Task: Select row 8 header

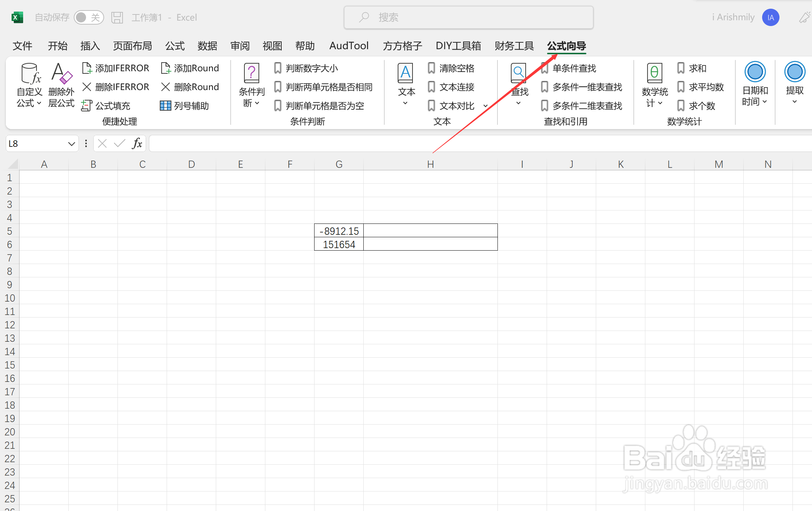Action: (x=10, y=271)
